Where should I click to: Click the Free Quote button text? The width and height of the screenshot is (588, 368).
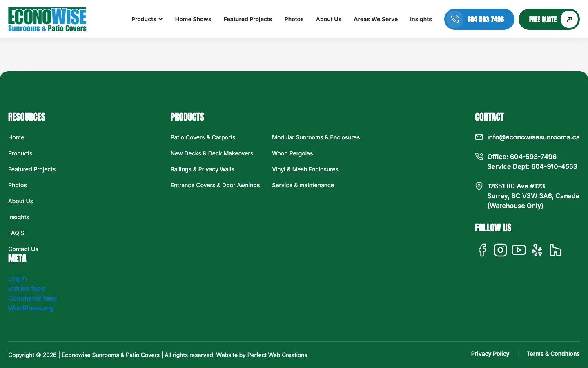coord(543,19)
